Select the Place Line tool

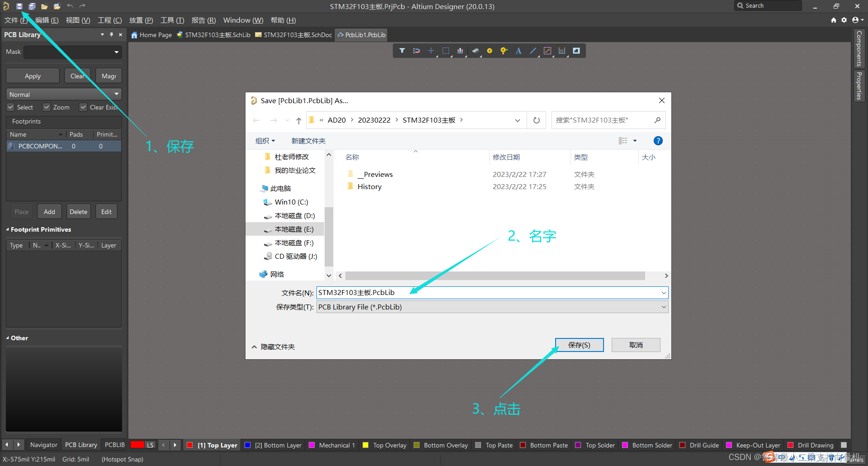(533, 51)
